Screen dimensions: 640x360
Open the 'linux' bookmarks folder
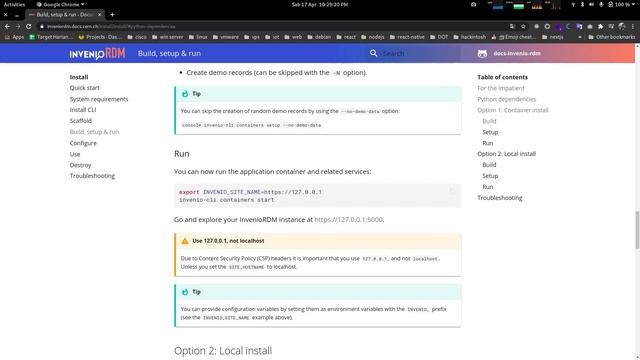(198, 37)
